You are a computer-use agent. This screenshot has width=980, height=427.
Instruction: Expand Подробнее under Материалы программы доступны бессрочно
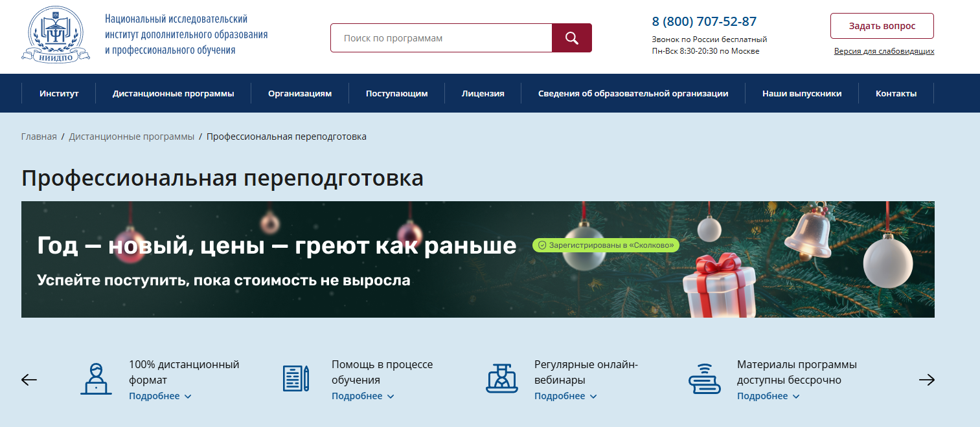pos(768,396)
